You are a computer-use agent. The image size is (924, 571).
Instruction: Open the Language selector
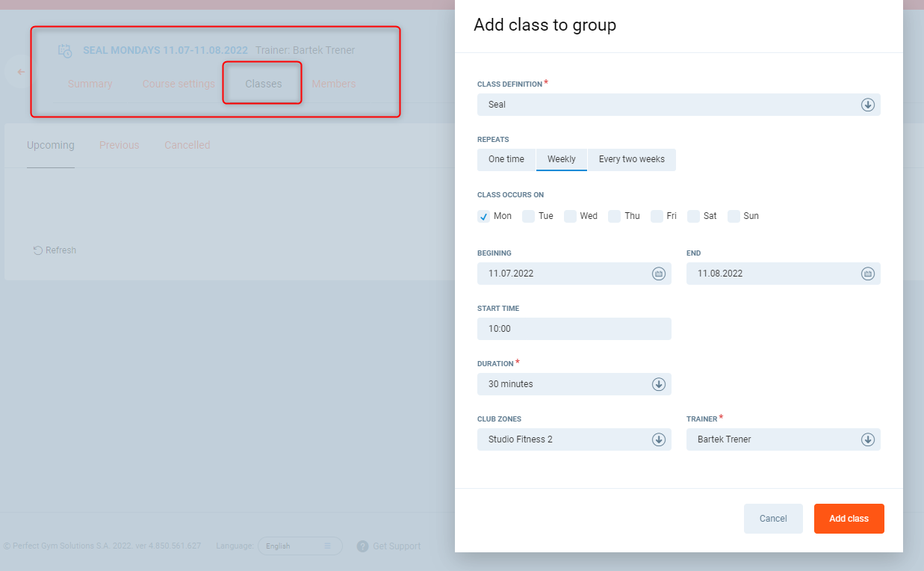click(300, 546)
